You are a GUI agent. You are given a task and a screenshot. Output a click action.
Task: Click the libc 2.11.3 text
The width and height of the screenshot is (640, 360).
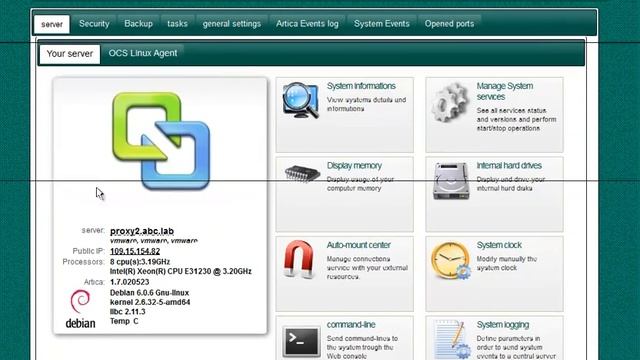pyautogui.click(x=128, y=311)
